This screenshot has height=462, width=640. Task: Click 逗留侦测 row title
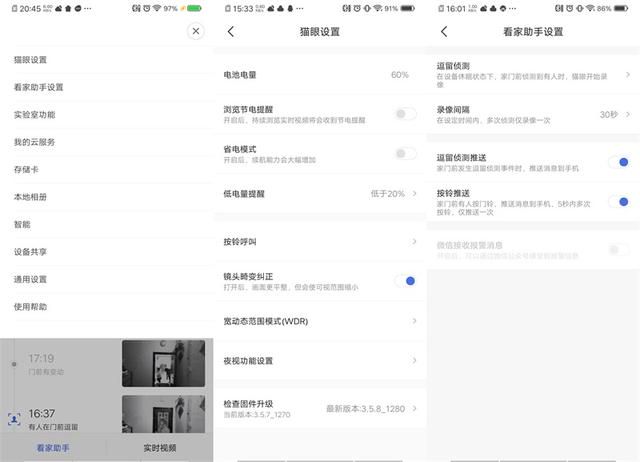[x=453, y=66]
